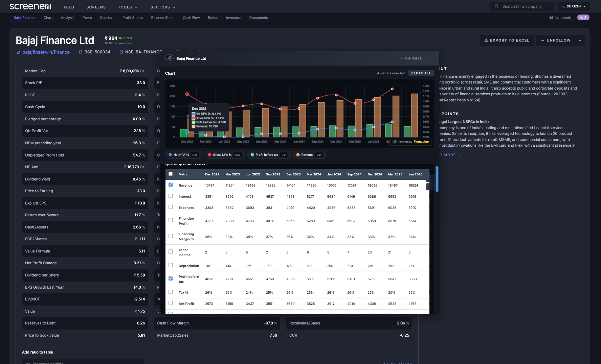This screenshot has height=364, width=601.
Task: Uncheck the Revenue metric checkbox
Action: pyautogui.click(x=171, y=185)
